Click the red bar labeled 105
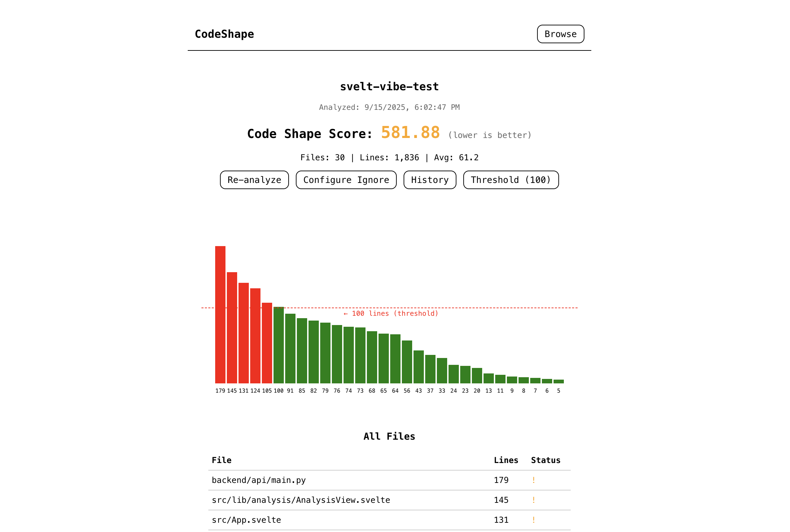Screen dimensions: 790x532 point(267,343)
